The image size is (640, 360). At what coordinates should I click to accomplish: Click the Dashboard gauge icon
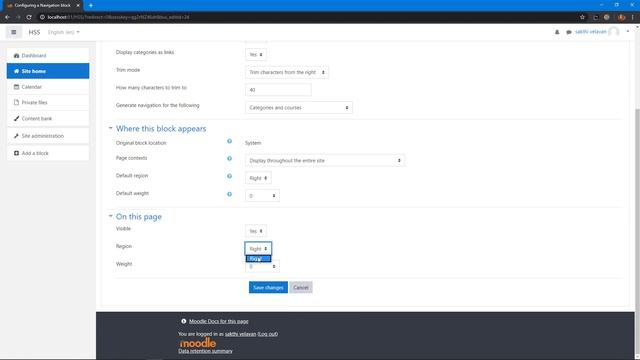[16, 56]
